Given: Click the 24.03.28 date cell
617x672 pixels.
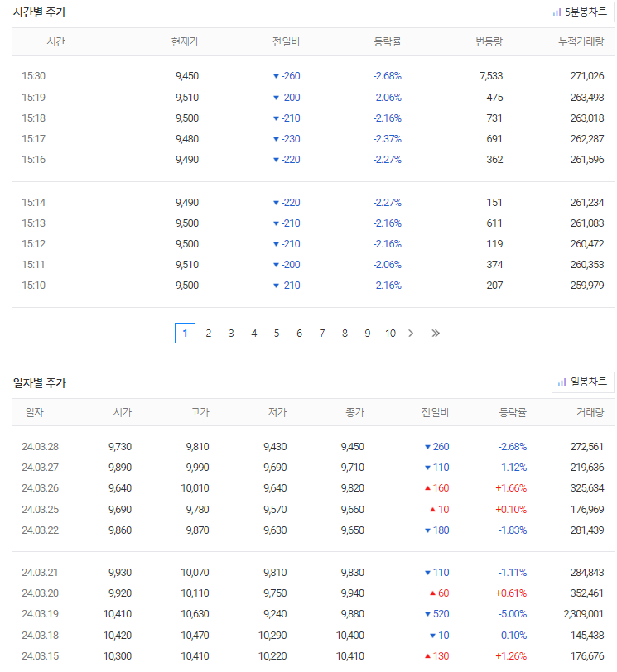Looking at the screenshot, I should (40, 447).
